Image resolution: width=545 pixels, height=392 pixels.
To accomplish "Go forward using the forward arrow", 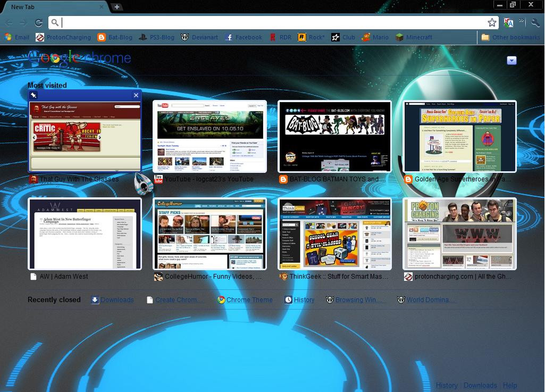I will click(23, 23).
